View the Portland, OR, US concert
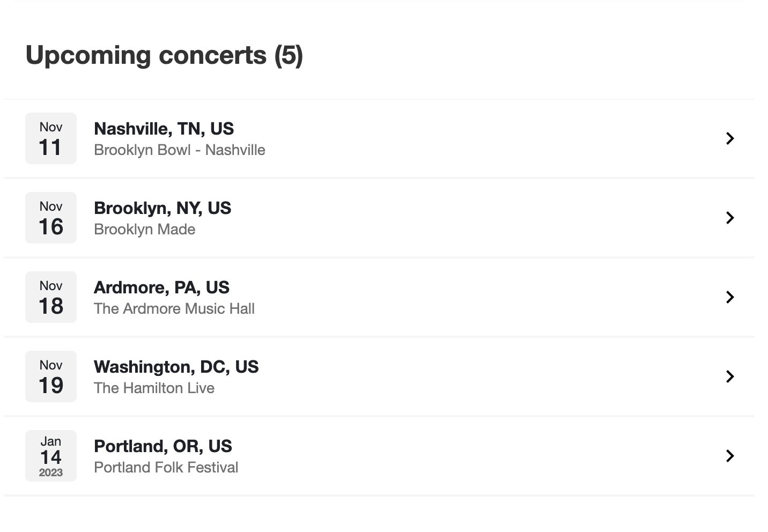The image size is (768, 532). (x=163, y=446)
